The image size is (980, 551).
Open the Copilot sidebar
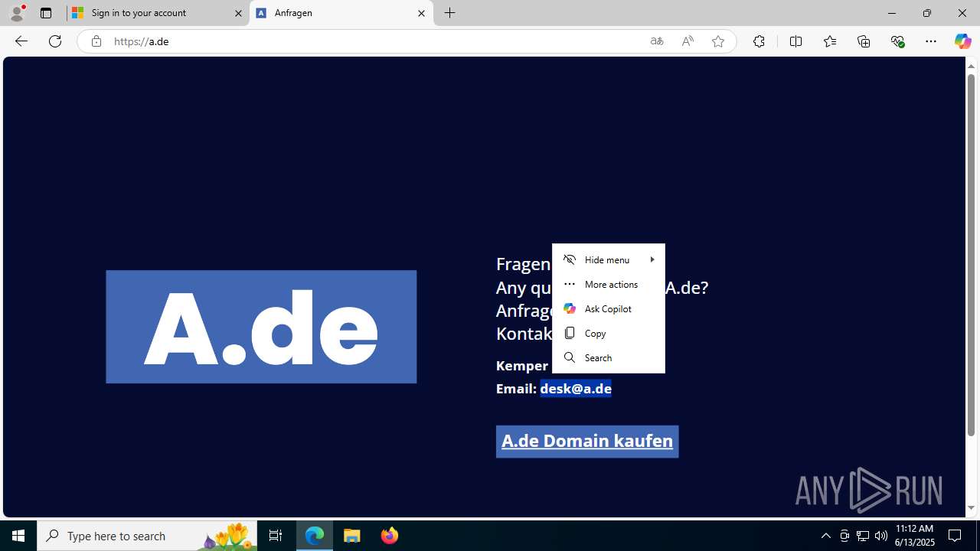click(962, 41)
